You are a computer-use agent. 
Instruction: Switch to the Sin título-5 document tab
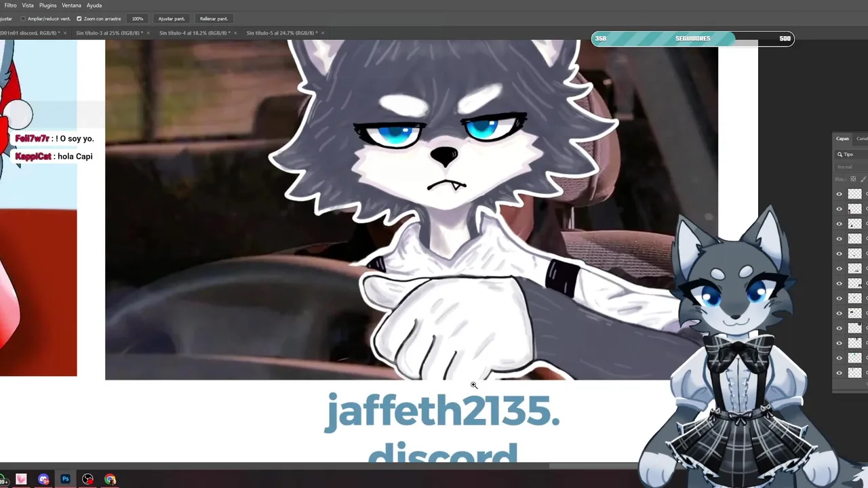[281, 33]
